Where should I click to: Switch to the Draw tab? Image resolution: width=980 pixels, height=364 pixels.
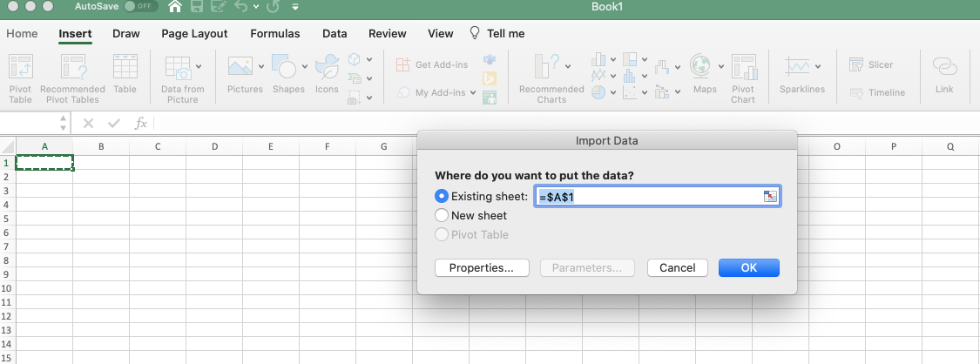tap(126, 34)
